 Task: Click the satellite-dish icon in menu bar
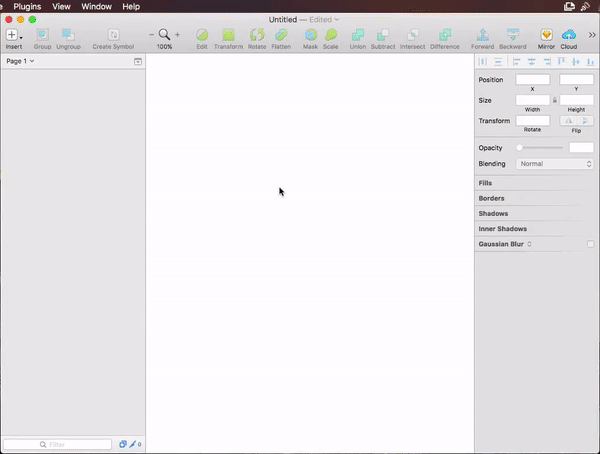[x=585, y=7]
